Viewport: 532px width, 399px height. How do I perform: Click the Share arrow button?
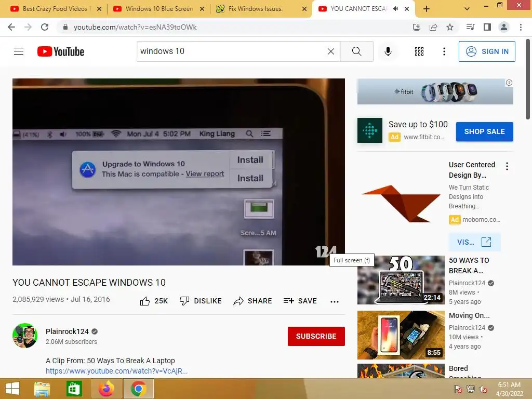point(253,301)
